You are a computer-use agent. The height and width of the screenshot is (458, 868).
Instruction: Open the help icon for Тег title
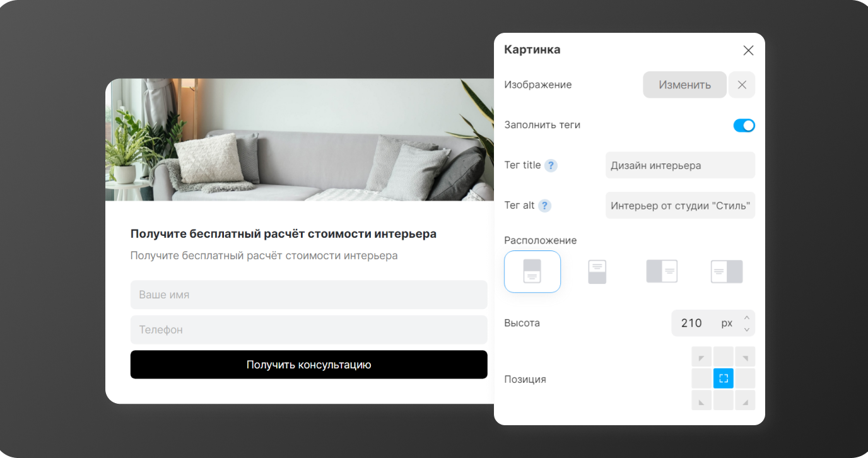[551, 165]
